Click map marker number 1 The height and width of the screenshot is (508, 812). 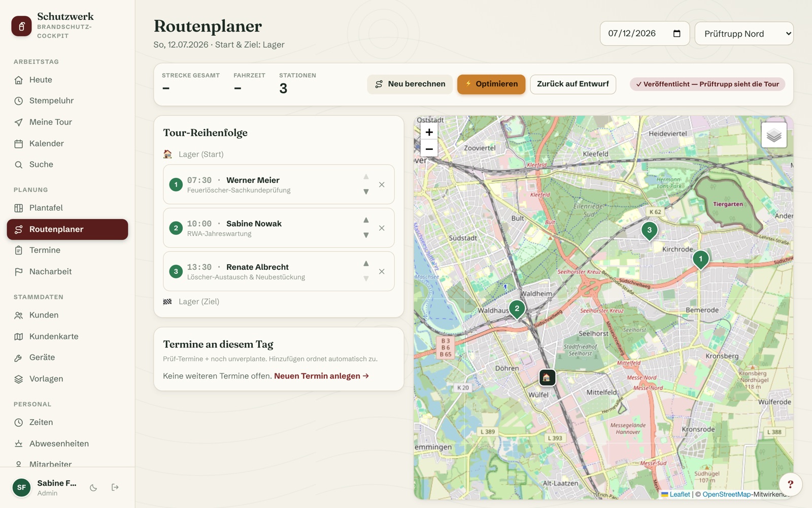tap(701, 260)
